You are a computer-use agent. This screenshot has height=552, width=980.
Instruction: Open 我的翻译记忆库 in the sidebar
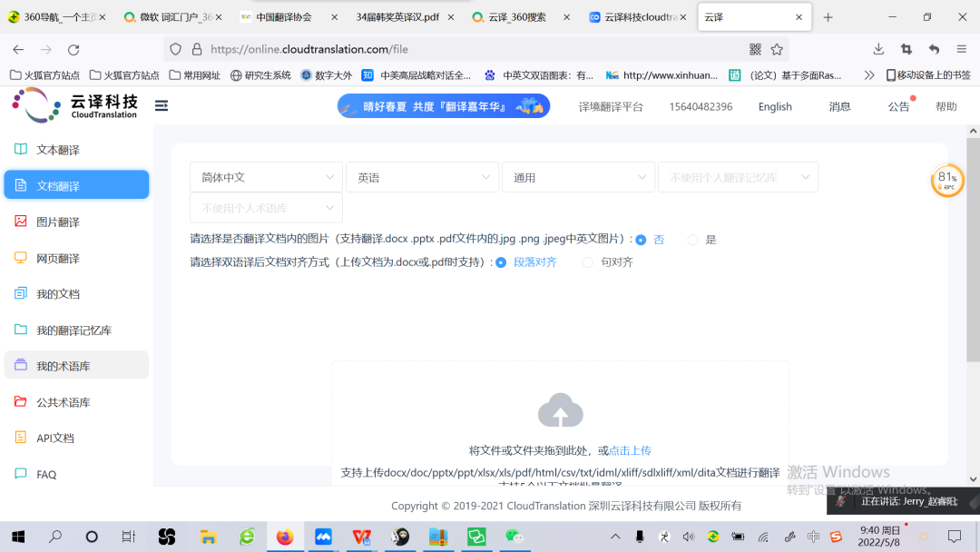pos(76,330)
